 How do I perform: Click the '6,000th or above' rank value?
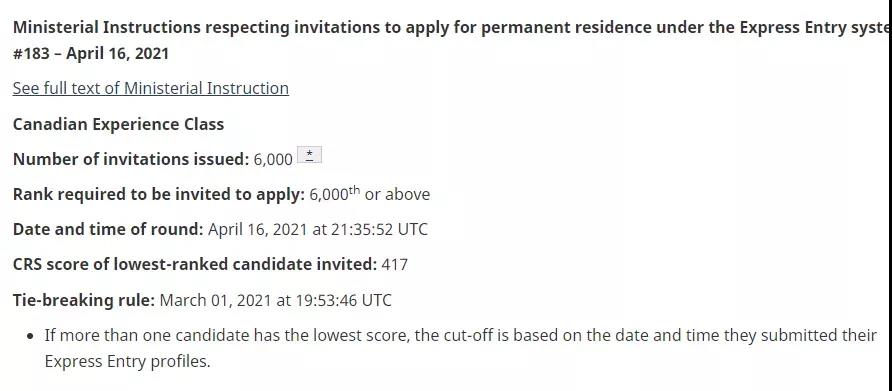click(370, 194)
